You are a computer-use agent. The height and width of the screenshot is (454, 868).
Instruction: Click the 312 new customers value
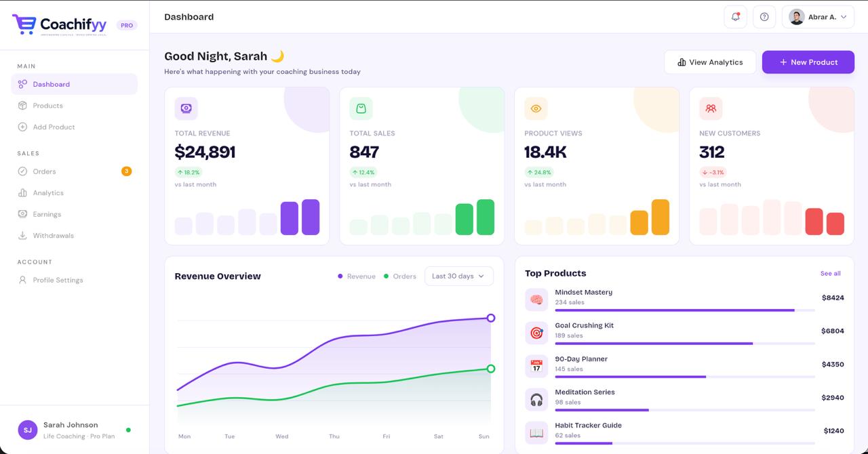pyautogui.click(x=712, y=152)
